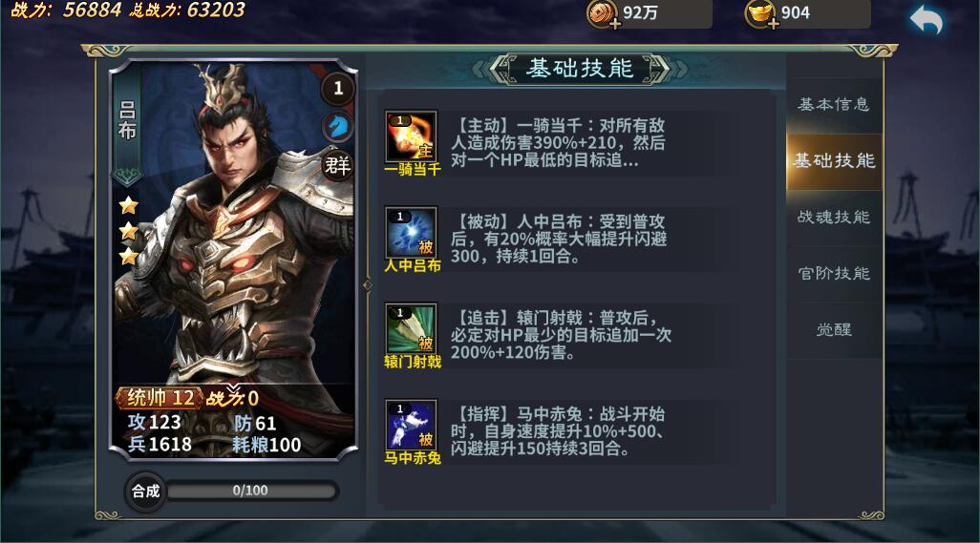Click the blue back arrow icon
Viewport: 980px width, 543px height.
tap(927, 19)
